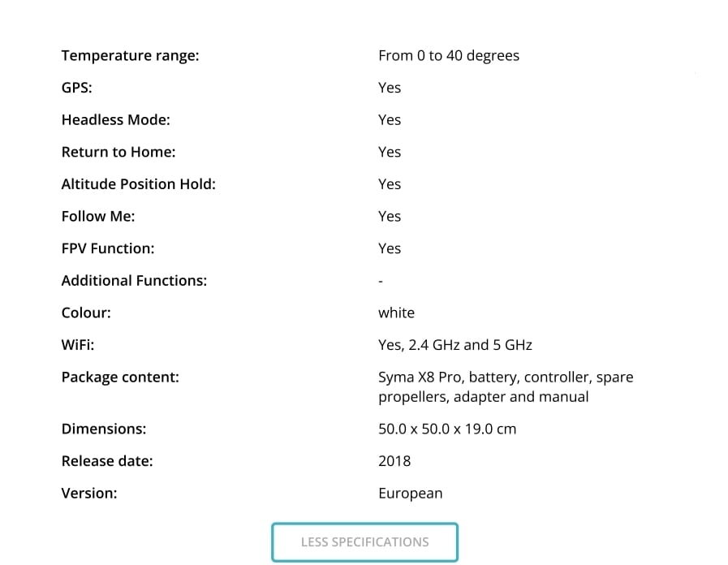The height and width of the screenshot is (565, 728).
Task: Click the Syma X8 Pro package description
Action: pos(505,387)
